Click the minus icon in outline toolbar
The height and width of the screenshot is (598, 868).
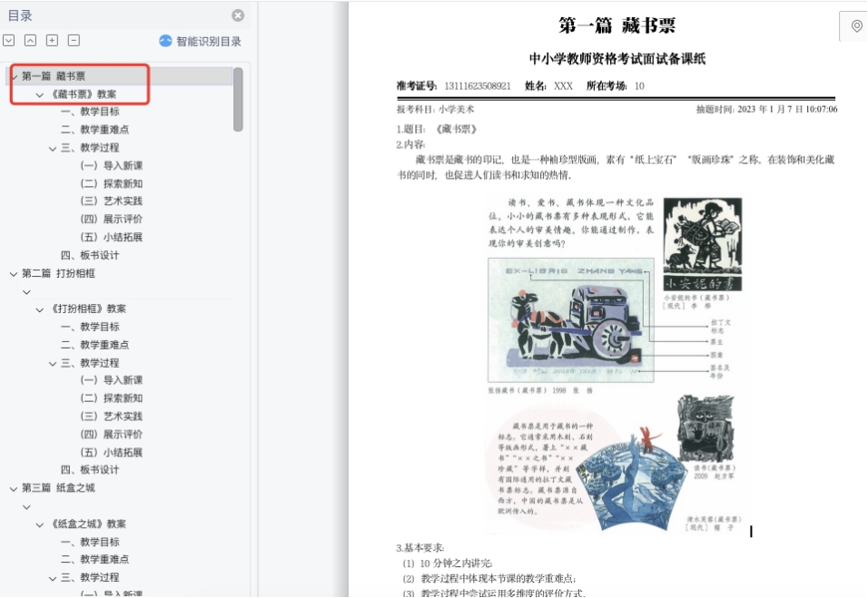[x=74, y=41]
